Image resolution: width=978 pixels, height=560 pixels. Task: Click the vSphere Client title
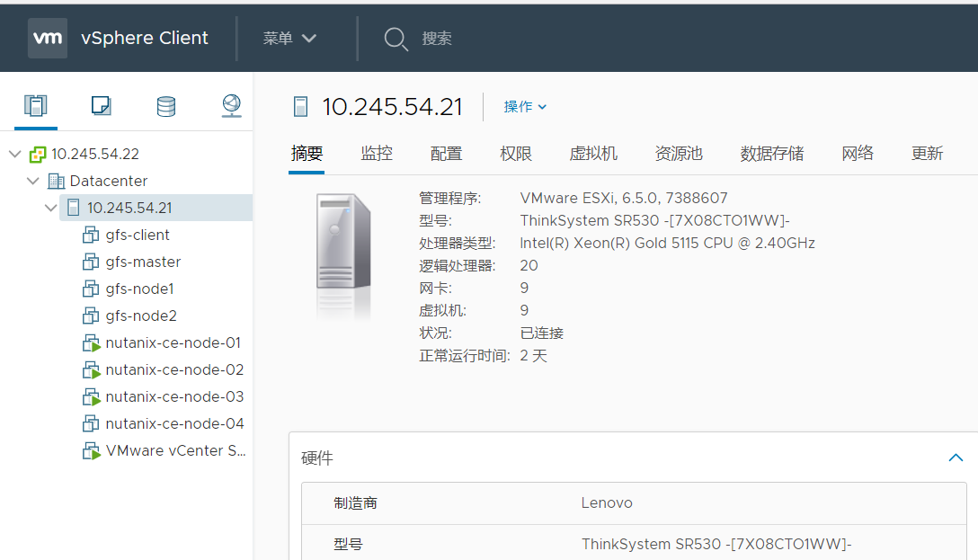click(144, 38)
